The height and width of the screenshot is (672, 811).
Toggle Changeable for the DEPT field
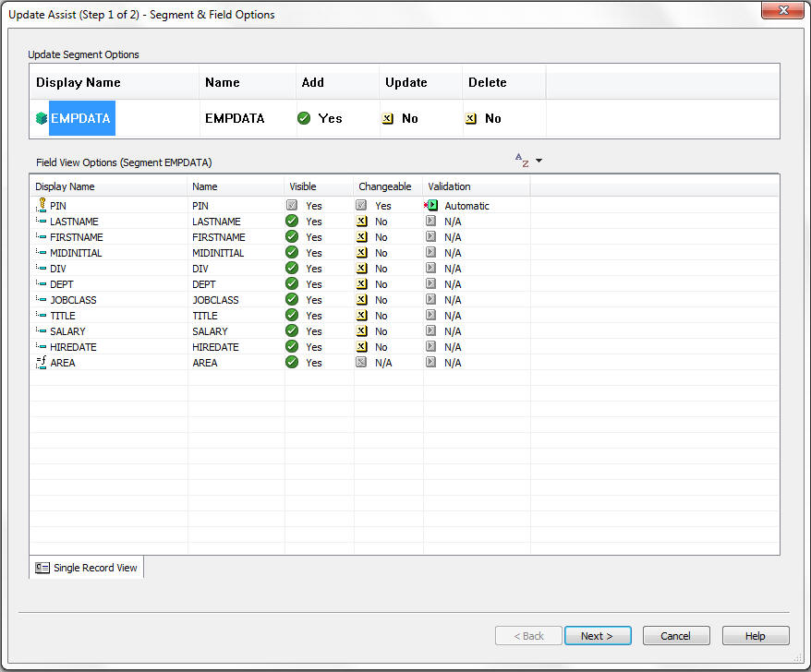(x=361, y=284)
